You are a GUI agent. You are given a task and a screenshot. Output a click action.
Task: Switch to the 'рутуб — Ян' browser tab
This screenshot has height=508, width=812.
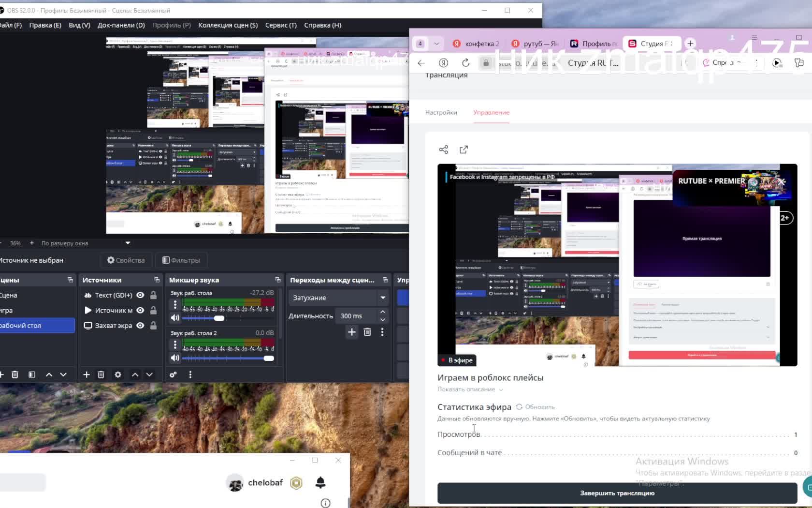coord(535,44)
